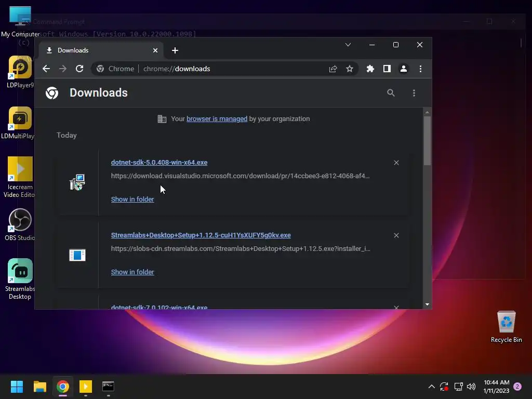The width and height of the screenshot is (532, 399).
Task: Click the scrollbar up arrow
Action: [427, 112]
